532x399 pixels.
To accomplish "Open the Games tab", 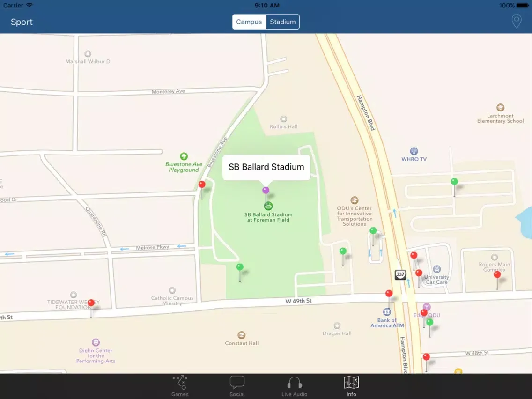I will click(180, 386).
